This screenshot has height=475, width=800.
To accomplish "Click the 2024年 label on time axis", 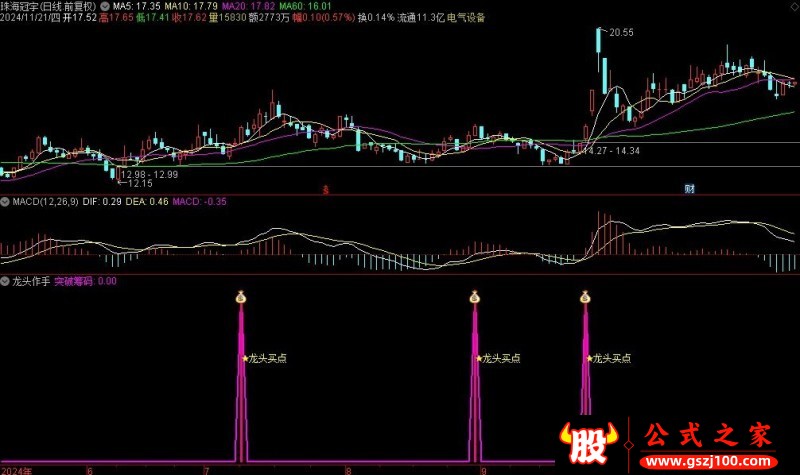I will pyautogui.click(x=16, y=470).
